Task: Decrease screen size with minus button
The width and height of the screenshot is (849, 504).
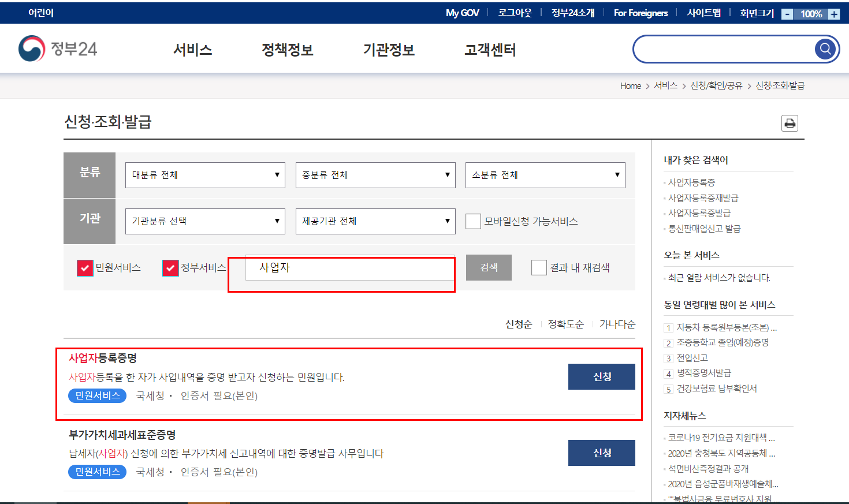Action: (x=787, y=14)
